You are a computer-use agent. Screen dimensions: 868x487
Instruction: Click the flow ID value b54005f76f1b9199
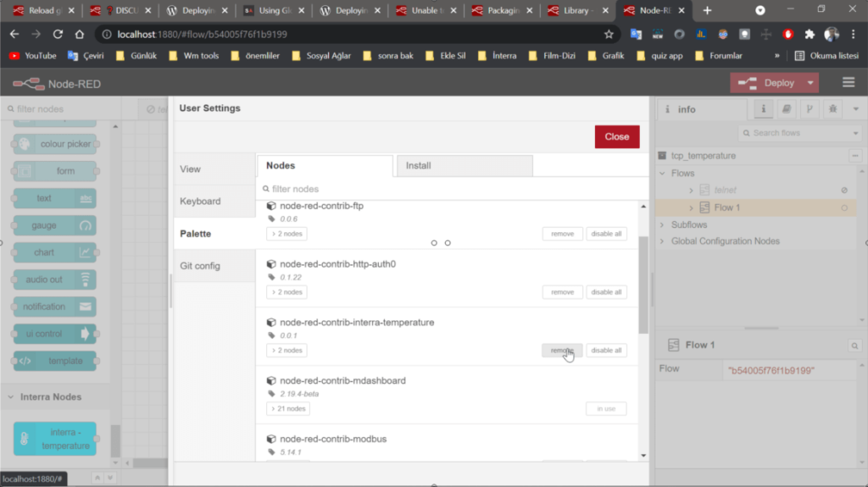[771, 370]
